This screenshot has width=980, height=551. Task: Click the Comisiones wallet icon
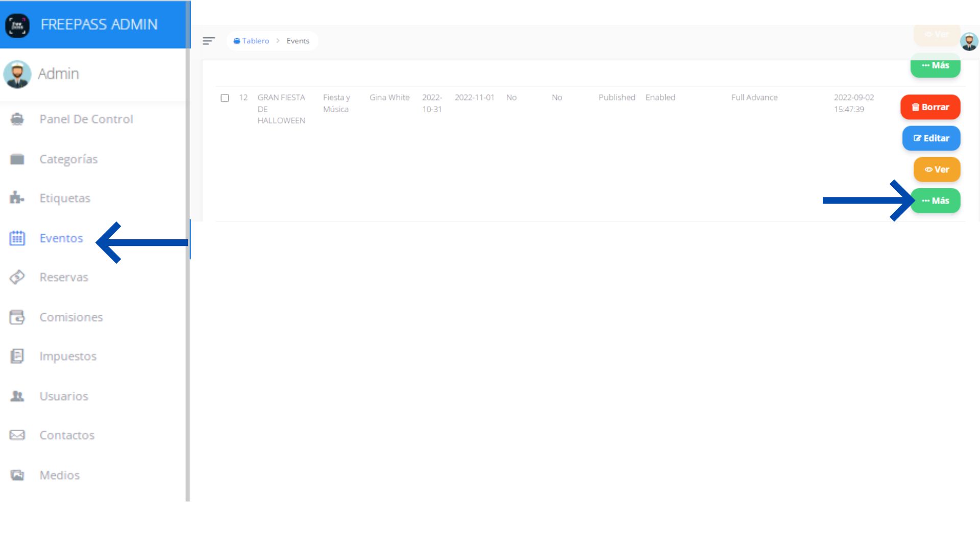(17, 317)
